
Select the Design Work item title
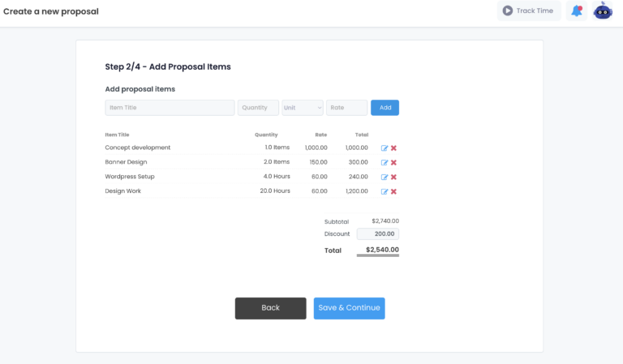point(123,191)
